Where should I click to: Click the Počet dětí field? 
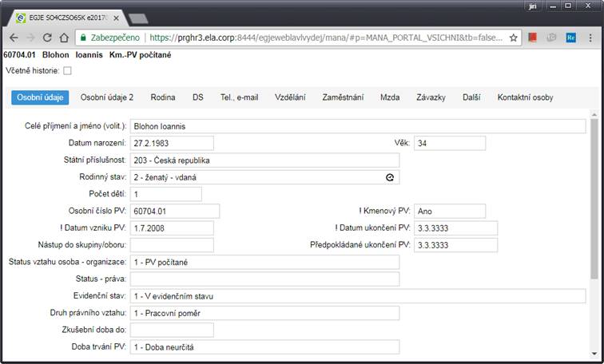pos(166,194)
